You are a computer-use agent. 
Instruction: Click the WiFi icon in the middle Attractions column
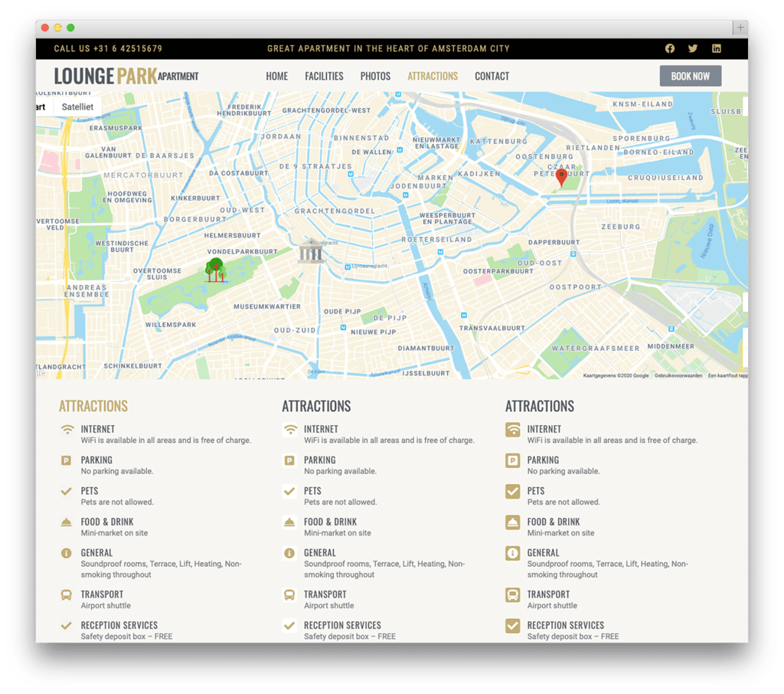[x=290, y=429]
